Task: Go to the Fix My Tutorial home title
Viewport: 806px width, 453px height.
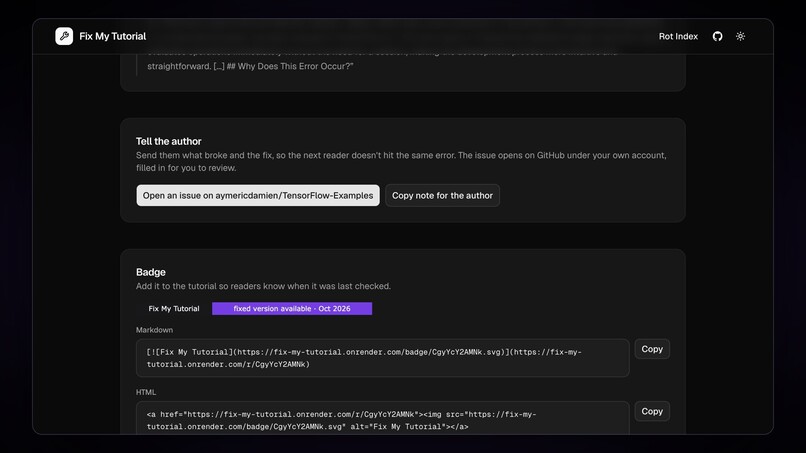Action: click(x=113, y=36)
